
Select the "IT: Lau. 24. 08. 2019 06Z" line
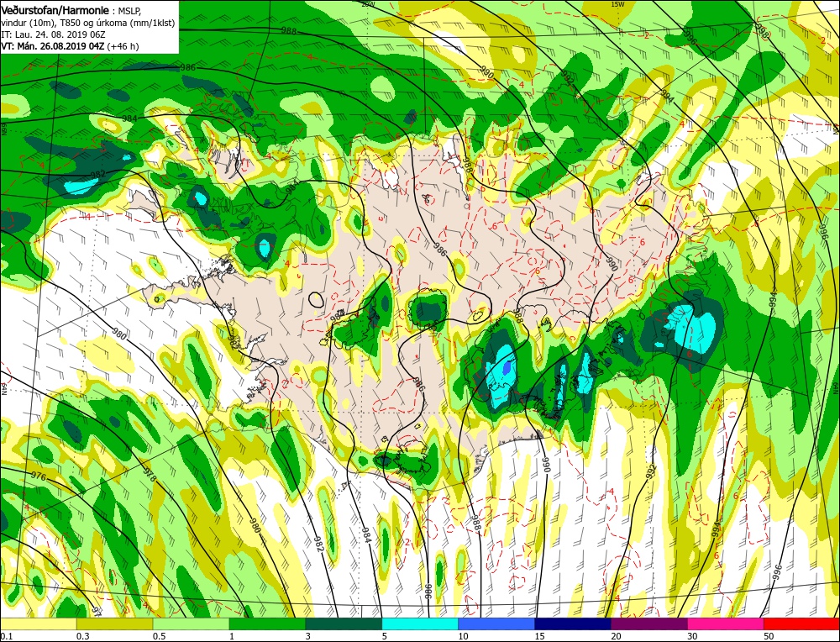click(x=53, y=34)
